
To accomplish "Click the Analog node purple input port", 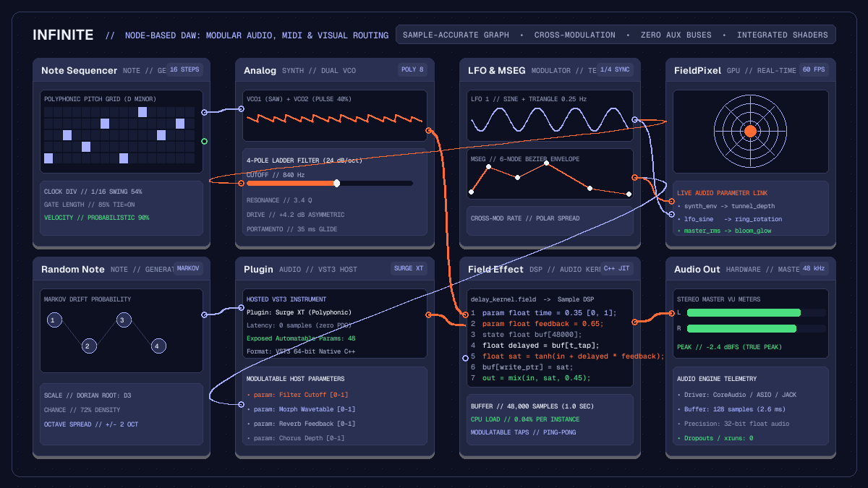I will (x=242, y=108).
